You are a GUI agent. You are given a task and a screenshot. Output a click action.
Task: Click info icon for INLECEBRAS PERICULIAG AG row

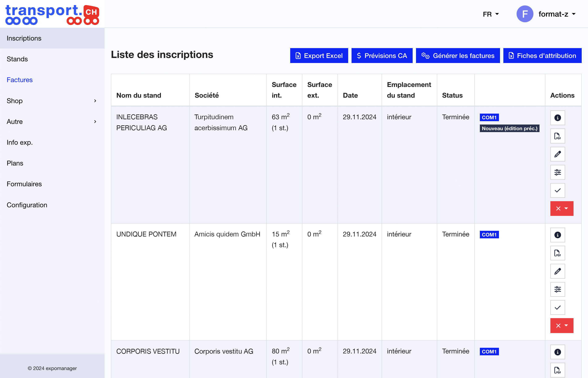tap(557, 118)
